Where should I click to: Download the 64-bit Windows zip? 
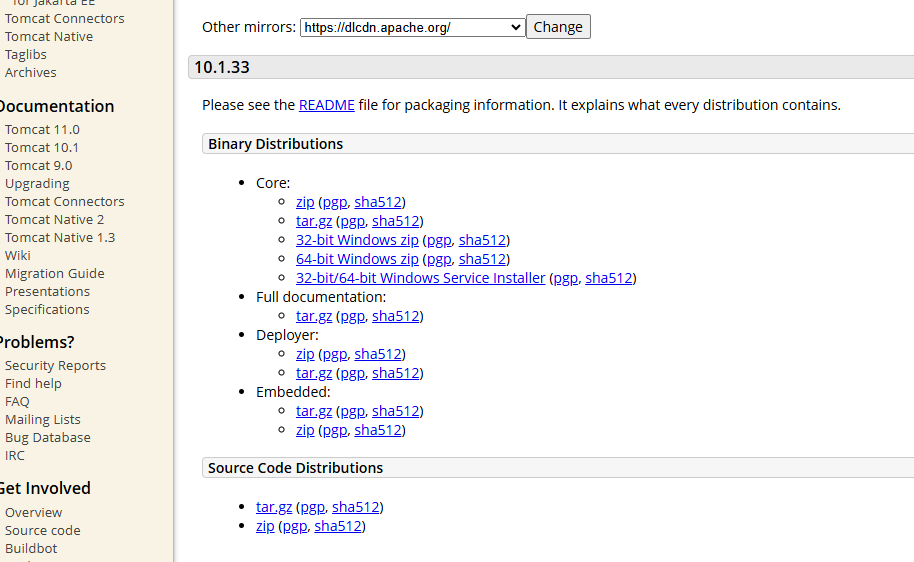click(x=357, y=259)
